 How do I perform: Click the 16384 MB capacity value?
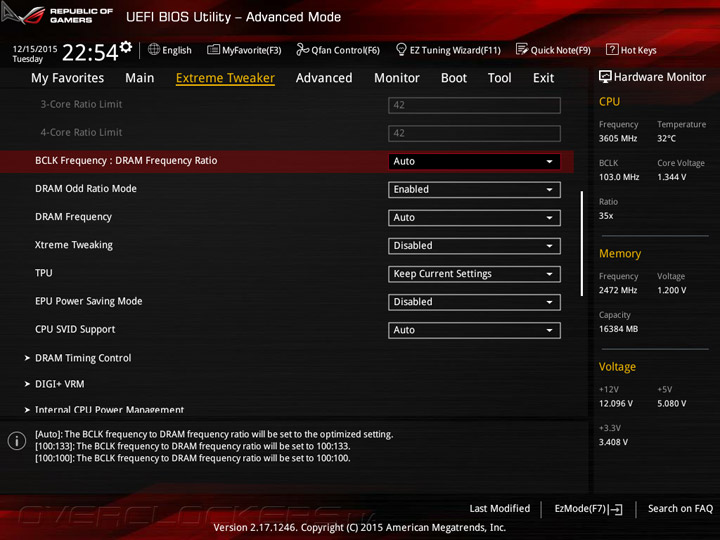pos(618,329)
